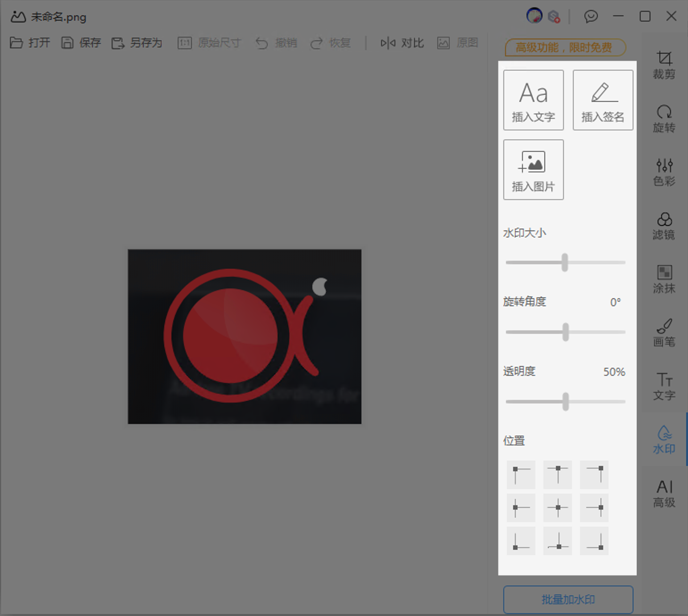Open 高级功能，限时免费 promotion link

point(564,47)
